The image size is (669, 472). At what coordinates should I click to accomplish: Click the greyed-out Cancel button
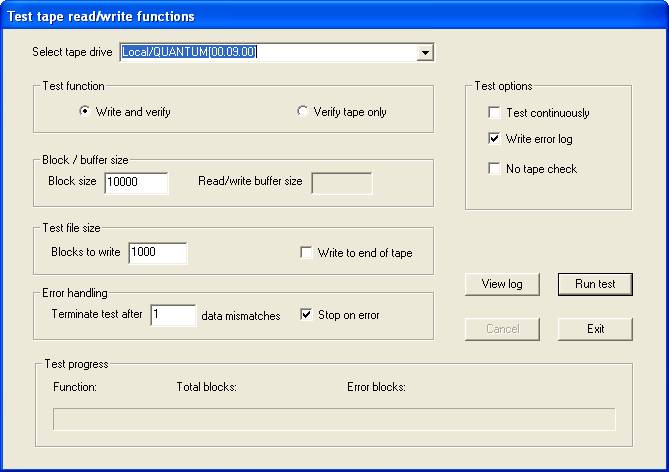point(502,329)
